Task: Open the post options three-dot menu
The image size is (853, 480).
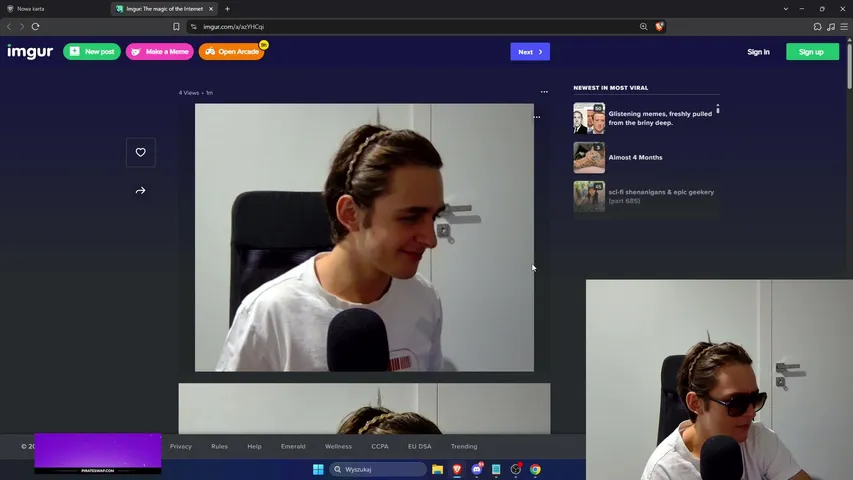Action: 544,92
